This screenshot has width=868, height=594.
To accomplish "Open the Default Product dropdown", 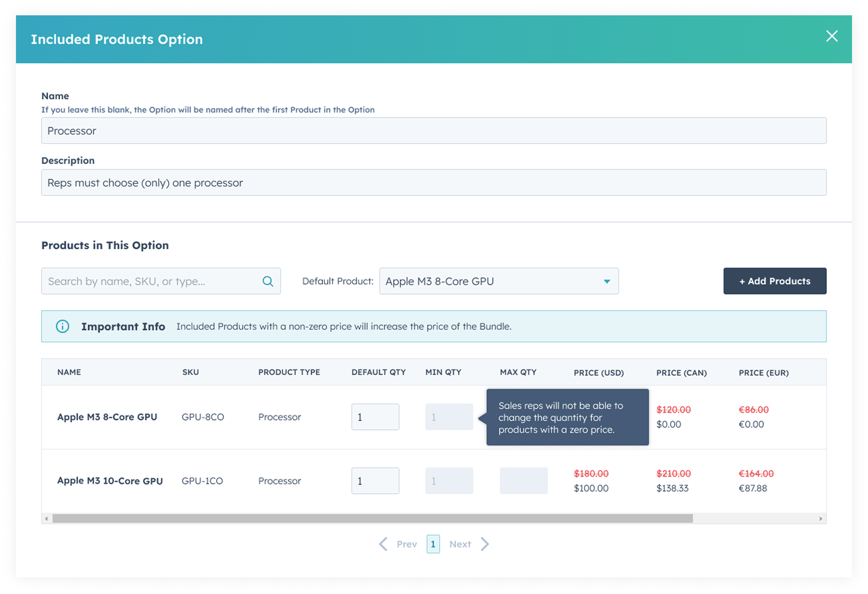I will point(498,281).
